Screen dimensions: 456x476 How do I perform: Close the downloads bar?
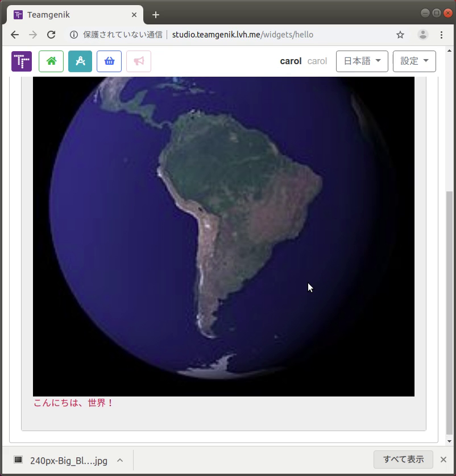443,460
